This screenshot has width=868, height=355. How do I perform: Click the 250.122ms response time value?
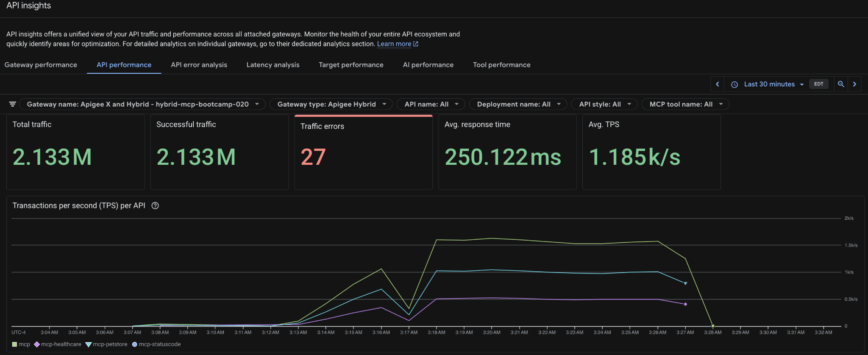[x=503, y=157]
